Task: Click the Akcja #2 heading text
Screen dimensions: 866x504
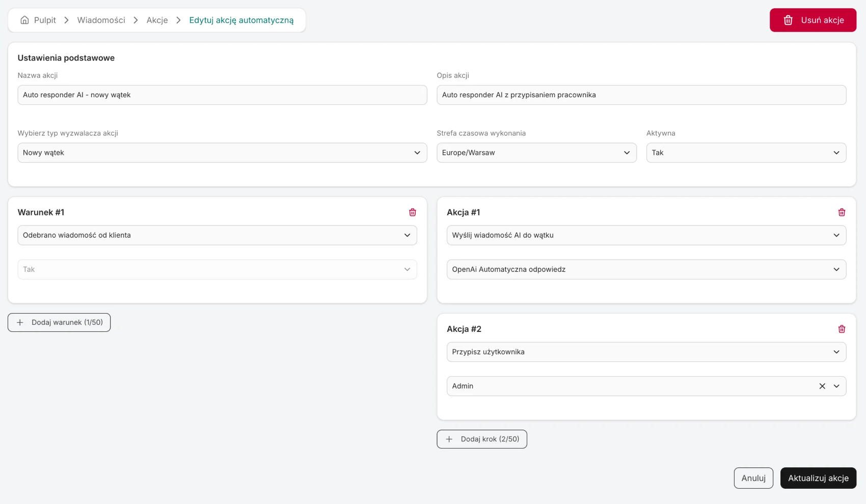Action: pyautogui.click(x=464, y=329)
